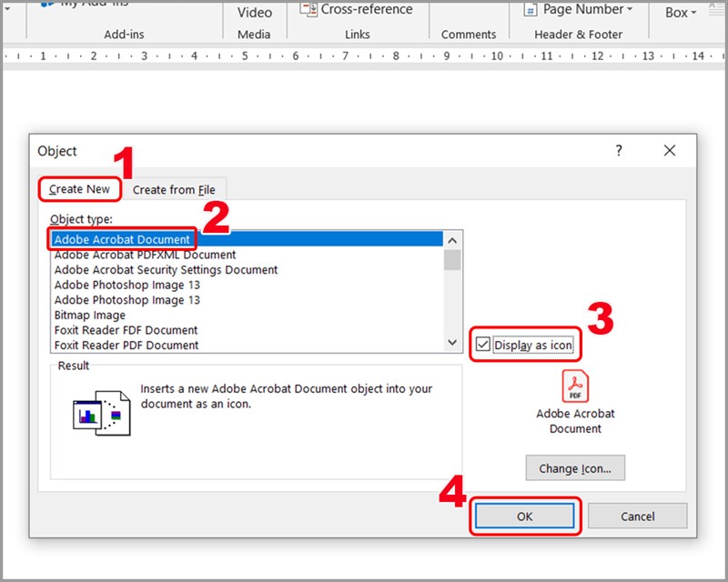This screenshot has height=582, width=728.
Task: Click the object list scroll down arrow
Action: 452,343
